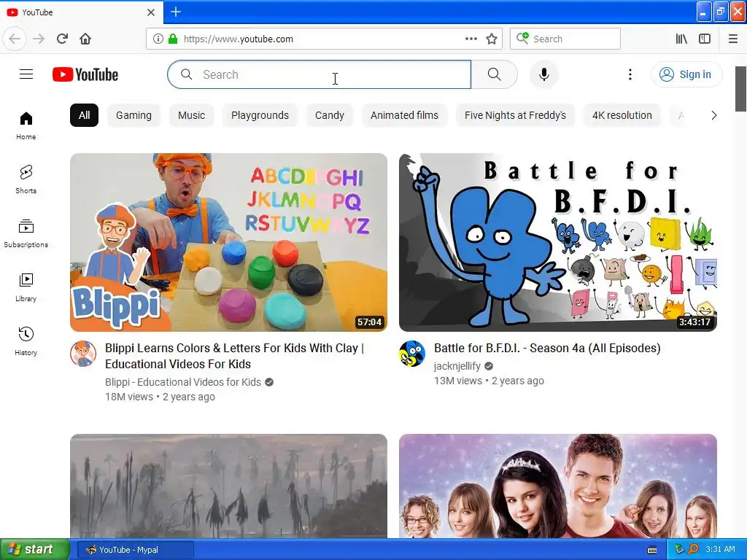Click the green padlock connection icon
Image resolution: width=747 pixels, height=560 pixels.
coord(173,39)
